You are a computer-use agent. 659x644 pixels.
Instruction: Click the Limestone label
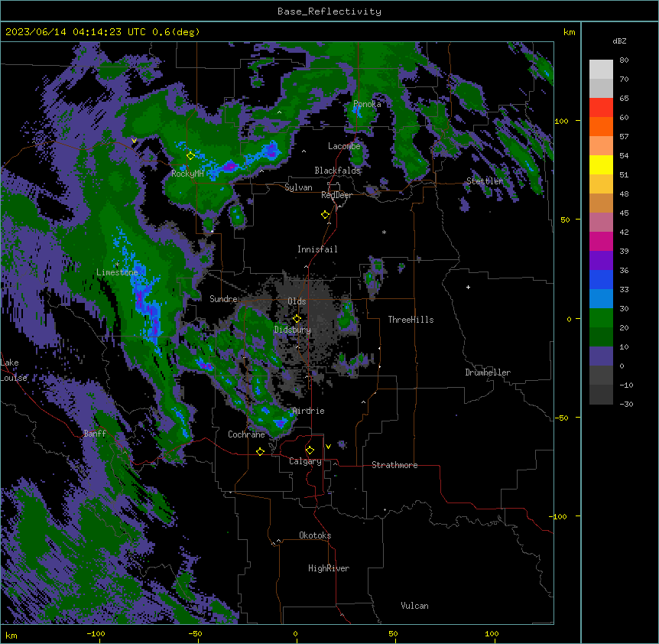pos(117,272)
